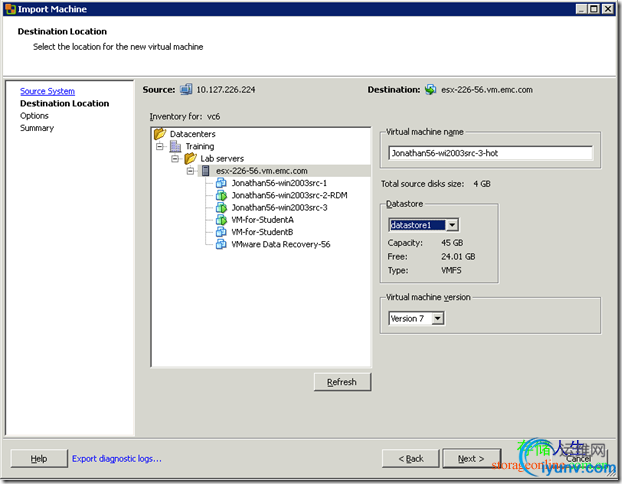Click the Virtual machine name field
Screen dimensions: 622x484
coord(491,153)
